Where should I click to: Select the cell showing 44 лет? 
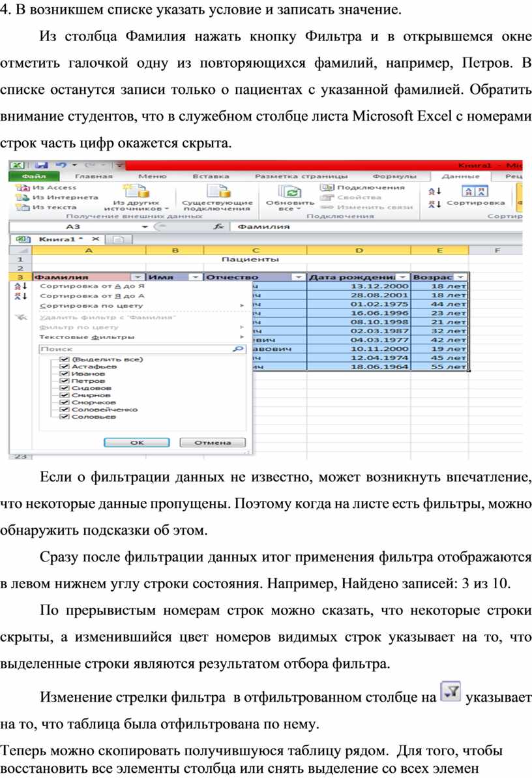point(439,304)
